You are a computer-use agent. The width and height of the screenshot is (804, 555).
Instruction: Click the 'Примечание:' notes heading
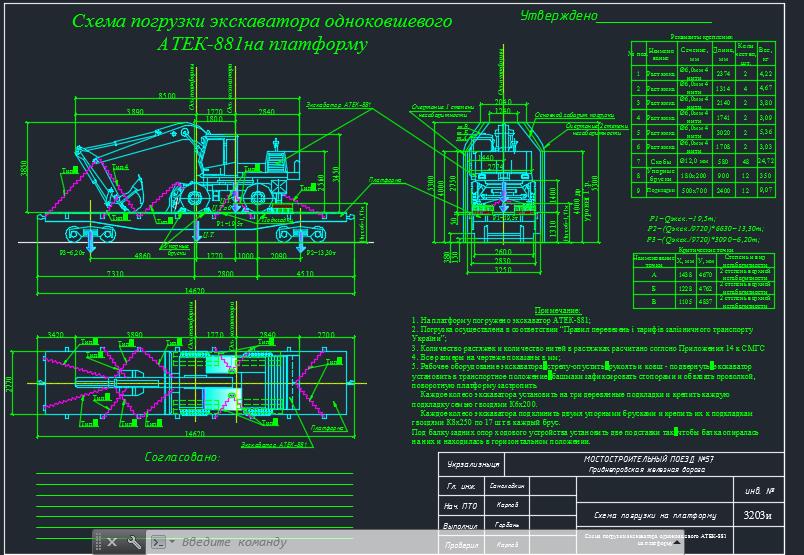557,310
